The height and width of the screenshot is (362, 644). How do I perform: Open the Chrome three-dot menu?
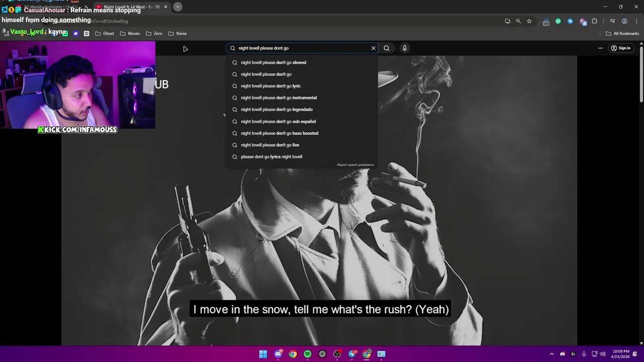coord(635,21)
